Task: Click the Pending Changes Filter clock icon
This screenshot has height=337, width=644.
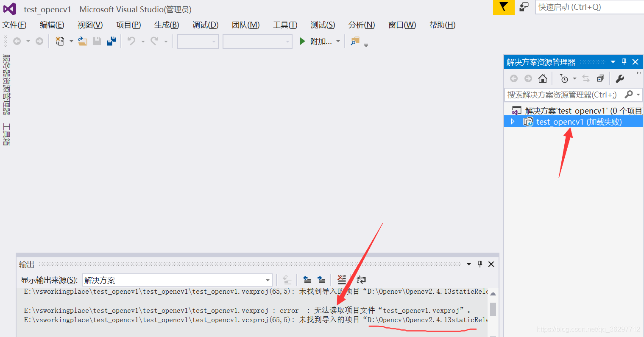Action: point(564,78)
